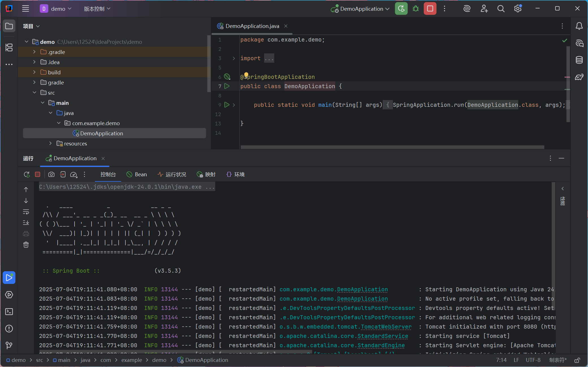Click the folded java.exe command line

pyautogui.click(x=127, y=187)
